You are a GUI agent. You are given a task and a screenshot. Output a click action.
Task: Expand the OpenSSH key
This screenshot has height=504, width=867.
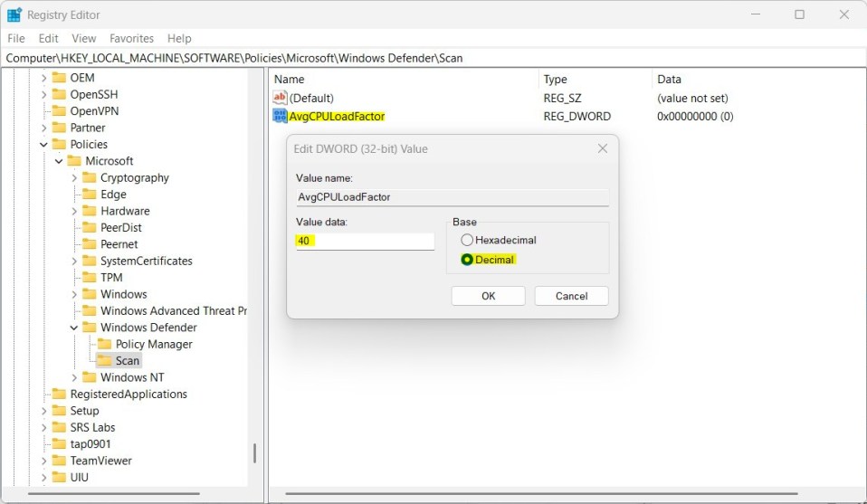tap(43, 94)
